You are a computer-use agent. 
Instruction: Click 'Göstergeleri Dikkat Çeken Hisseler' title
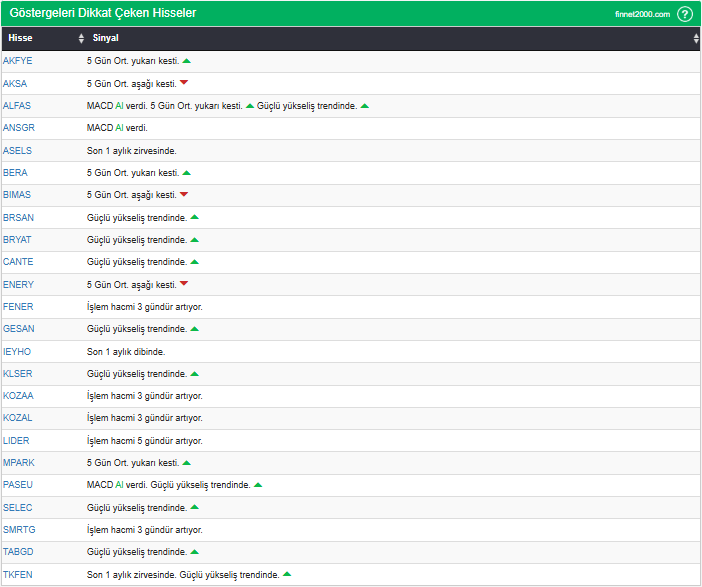point(103,13)
